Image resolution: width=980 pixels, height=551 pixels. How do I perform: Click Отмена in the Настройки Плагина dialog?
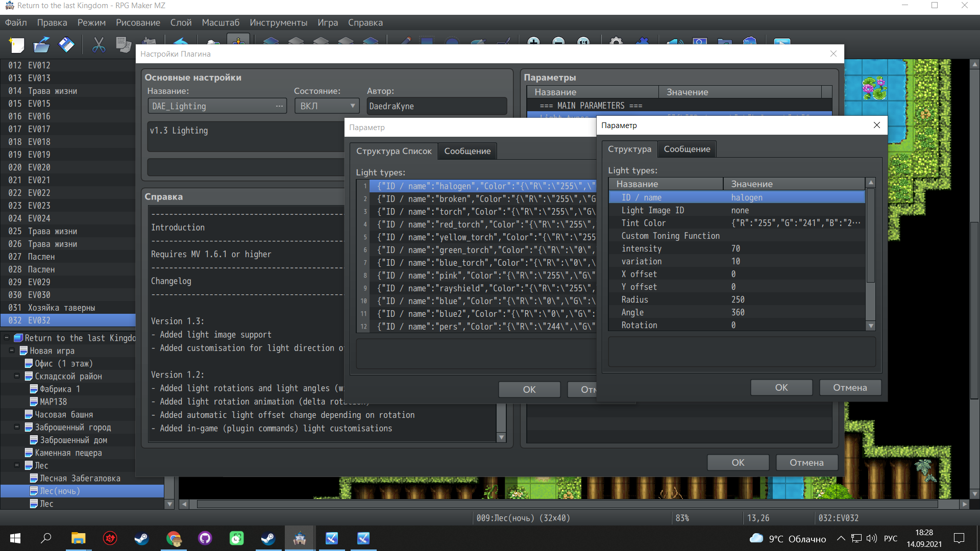pyautogui.click(x=807, y=462)
